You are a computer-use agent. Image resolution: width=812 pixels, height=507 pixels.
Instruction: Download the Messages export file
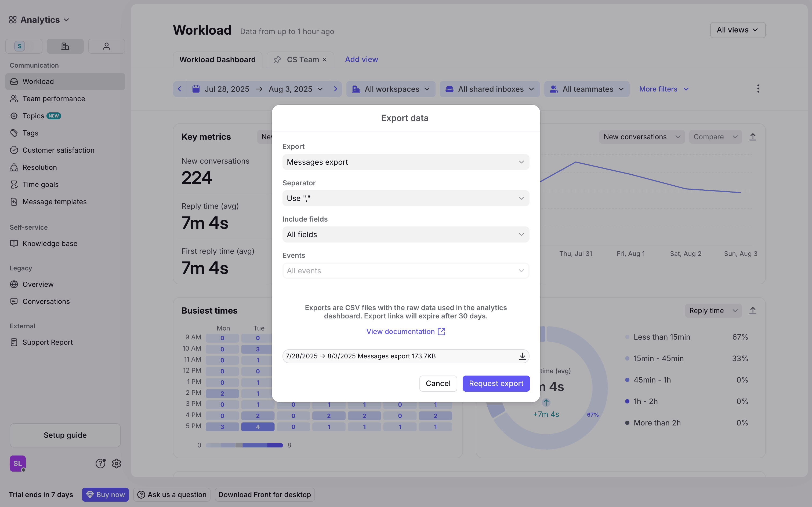pos(522,356)
